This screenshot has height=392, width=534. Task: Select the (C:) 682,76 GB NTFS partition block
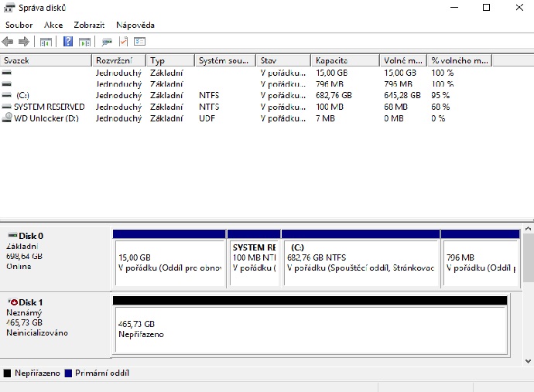(x=361, y=259)
